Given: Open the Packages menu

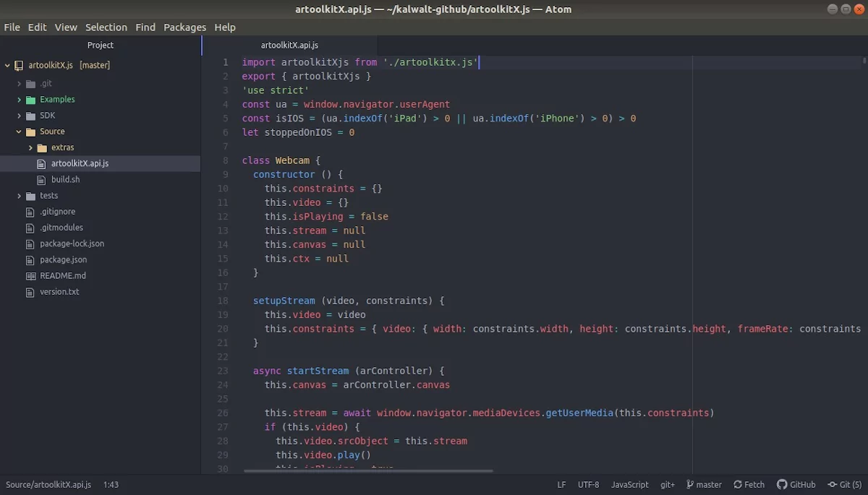Looking at the screenshot, I should click(x=184, y=27).
